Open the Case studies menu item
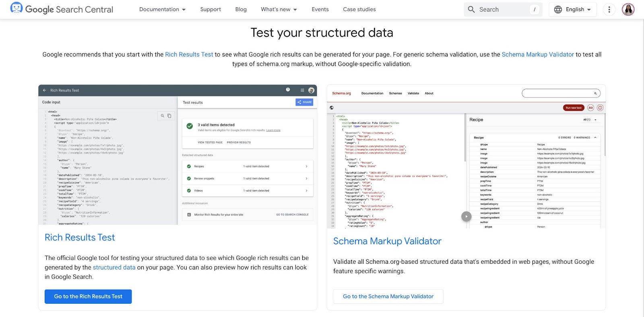 tap(359, 9)
